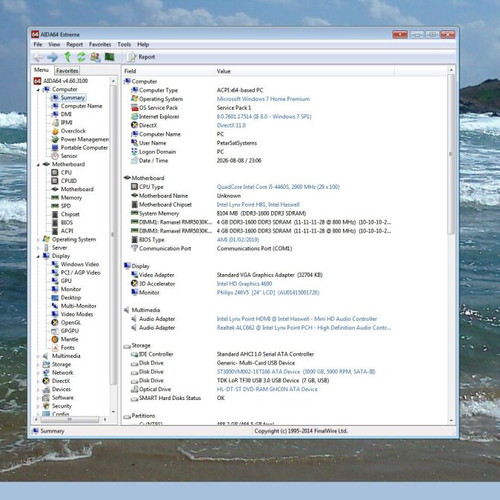Refresh using the green circular arrows icon
This screenshot has width=500, height=500.
coord(81,57)
